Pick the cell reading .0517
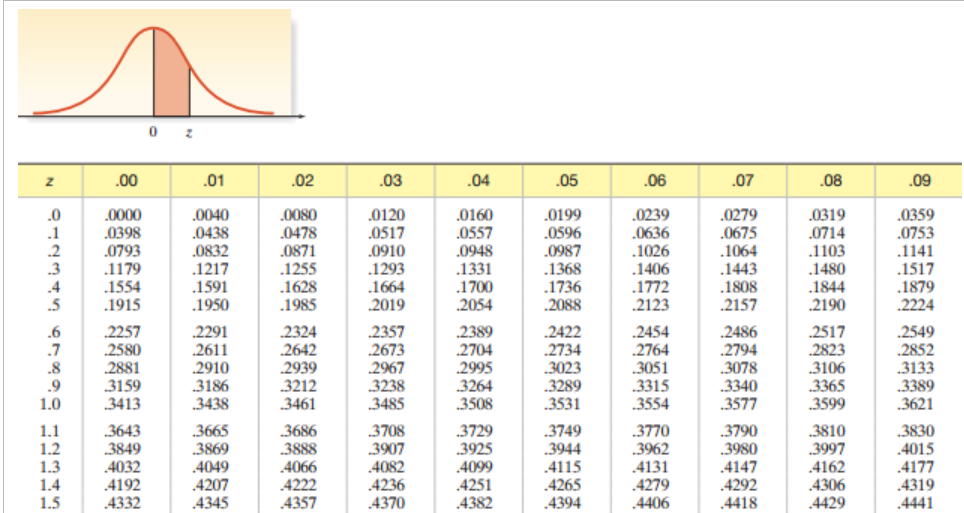 [387, 233]
